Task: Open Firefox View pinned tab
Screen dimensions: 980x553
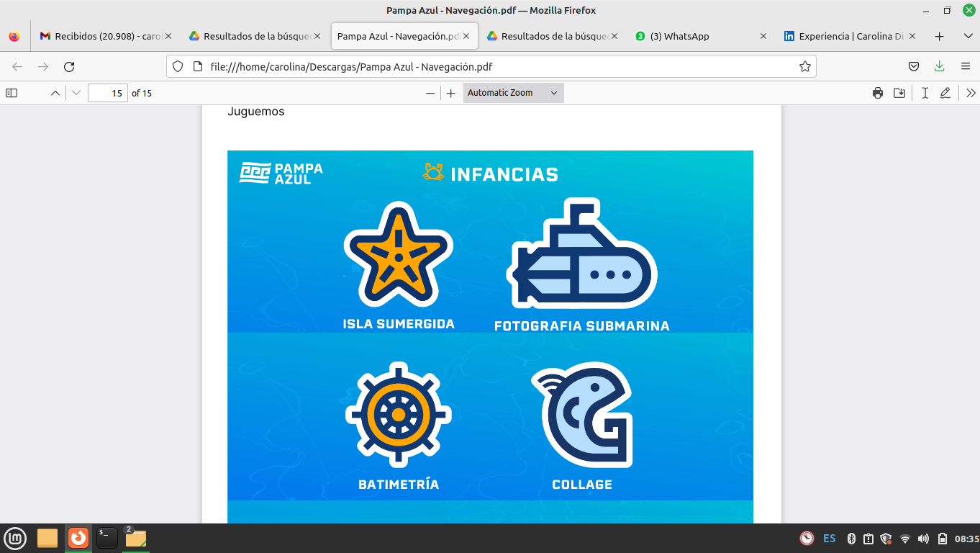Action: (14, 36)
